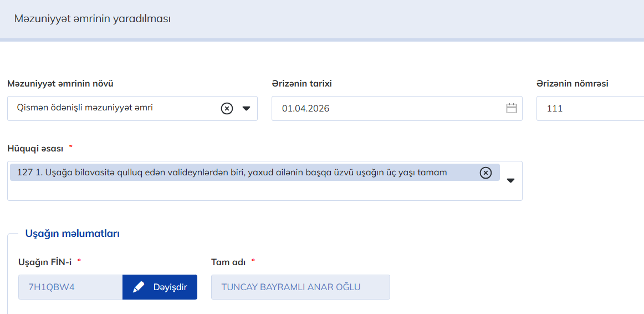Click the Uşağın məlumatları section heading
644x314 pixels.
click(x=72, y=234)
